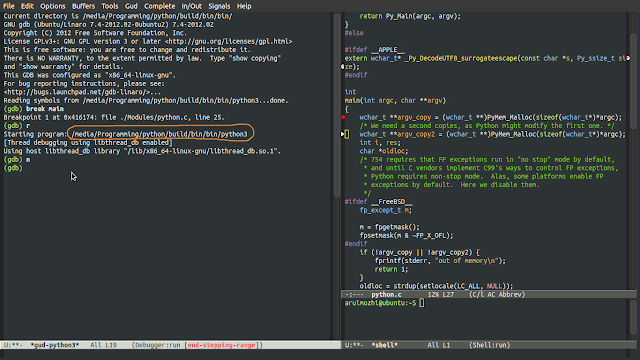Click the 'fprintf(stderr, "out of memory' line
Viewport: 640px width, 360px height.
(440, 261)
